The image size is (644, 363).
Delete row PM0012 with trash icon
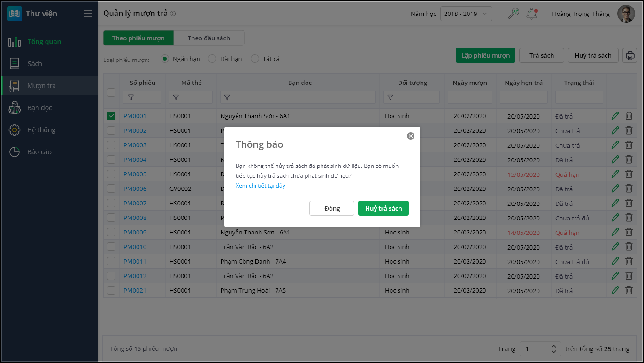[629, 276]
